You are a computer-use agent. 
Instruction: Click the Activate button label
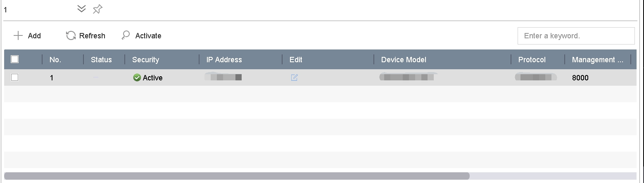[148, 36]
